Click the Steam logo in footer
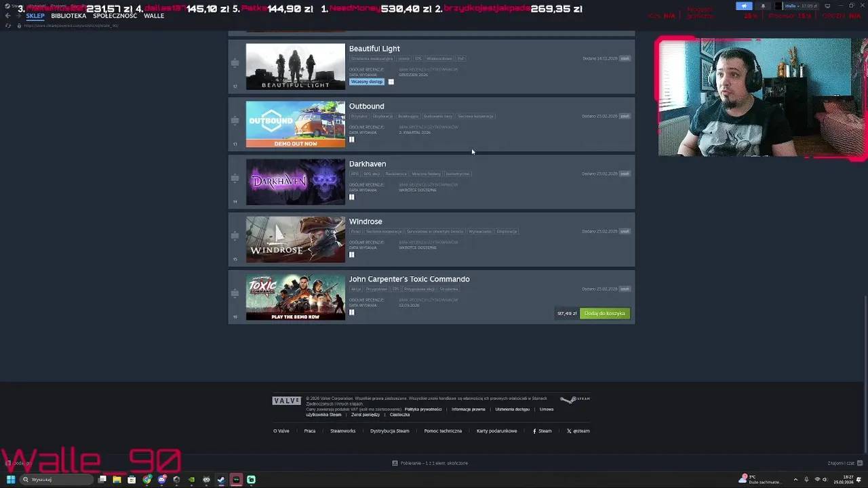Image resolution: width=868 pixels, height=488 pixels. pos(575,399)
